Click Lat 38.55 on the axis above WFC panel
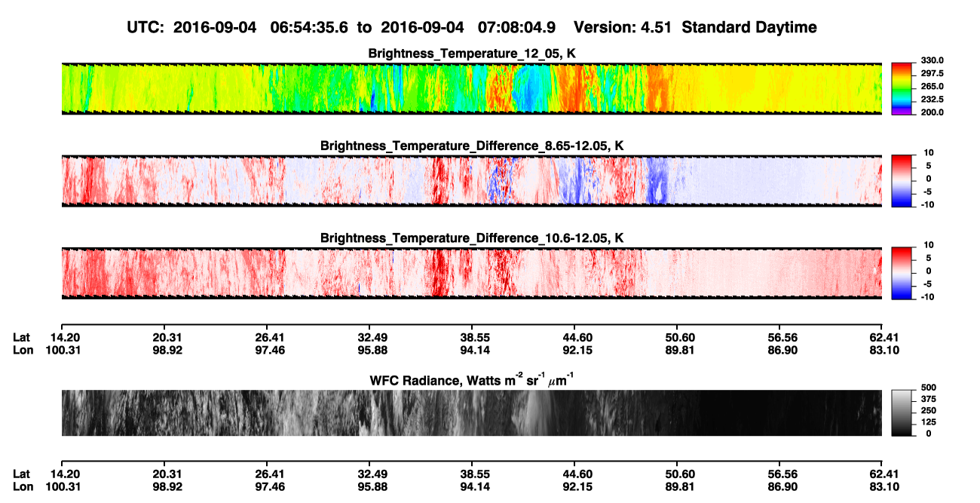The width and height of the screenshot is (980, 503). click(472, 337)
